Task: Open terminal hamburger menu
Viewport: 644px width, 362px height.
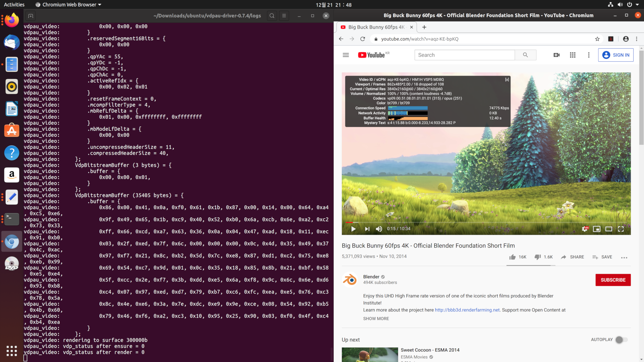Action: [284, 16]
